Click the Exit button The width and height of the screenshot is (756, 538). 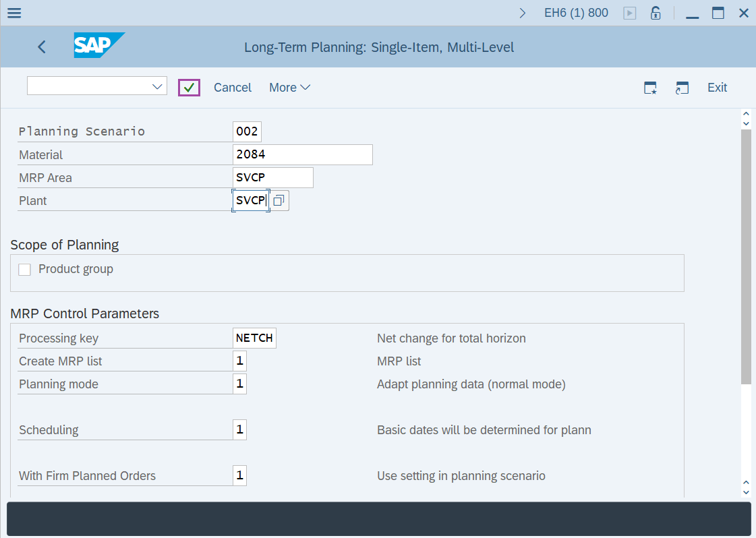(x=717, y=87)
